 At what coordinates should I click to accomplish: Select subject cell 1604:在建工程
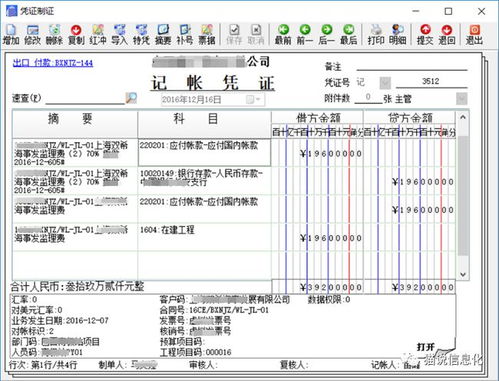coord(204,237)
